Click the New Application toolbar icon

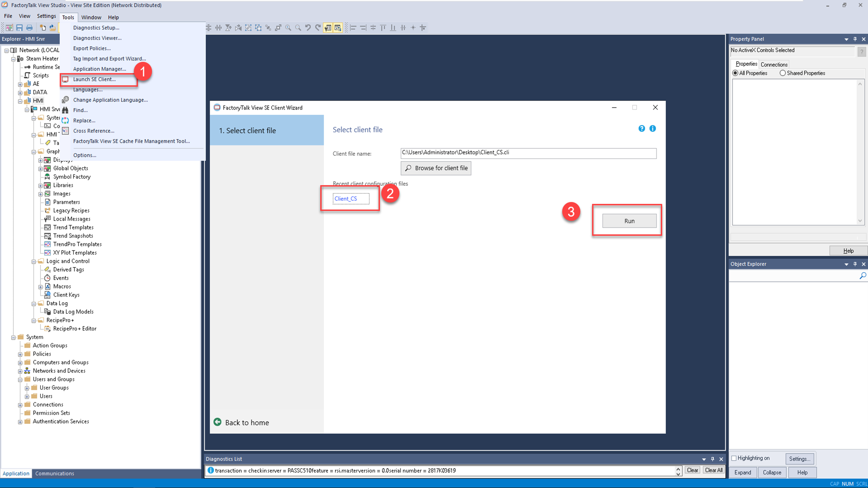tap(43, 27)
